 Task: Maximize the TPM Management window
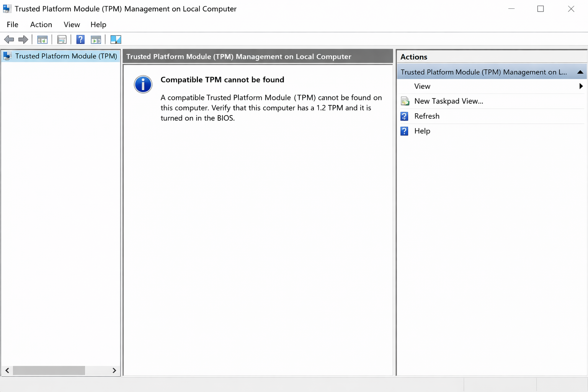coord(541,9)
